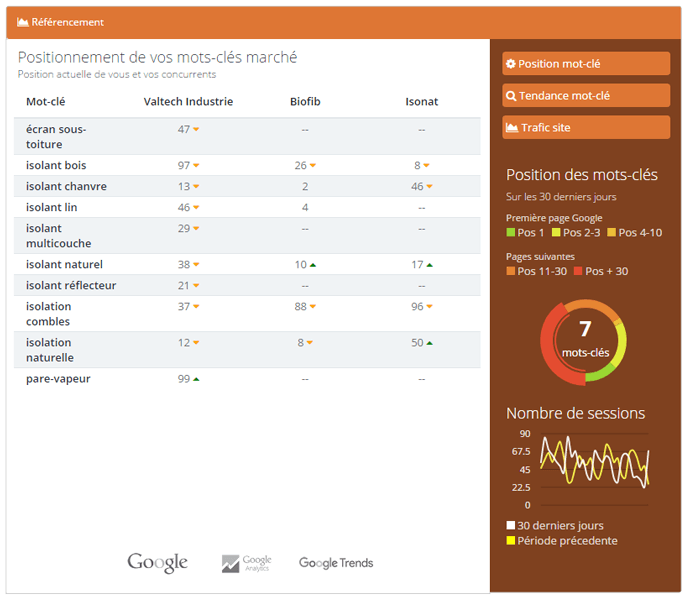Screen dimensions: 685x597
Task: Click the green Pos 1 legend swatch
Action: coord(510,232)
